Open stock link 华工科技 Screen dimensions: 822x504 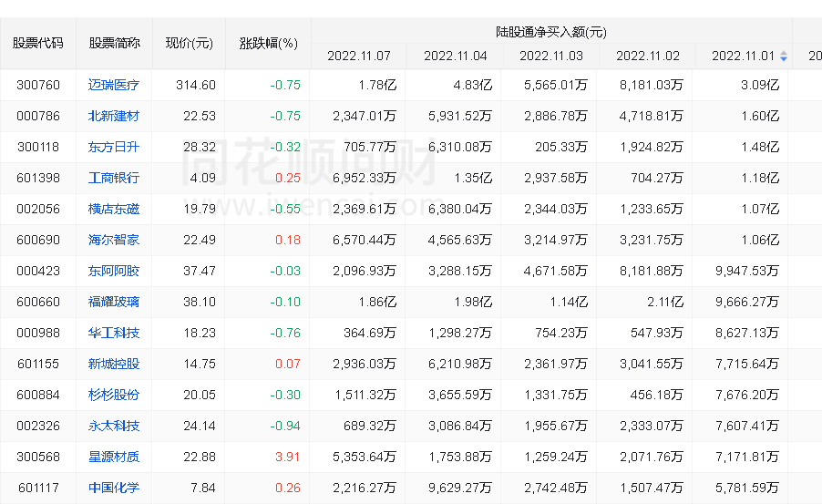pos(114,333)
